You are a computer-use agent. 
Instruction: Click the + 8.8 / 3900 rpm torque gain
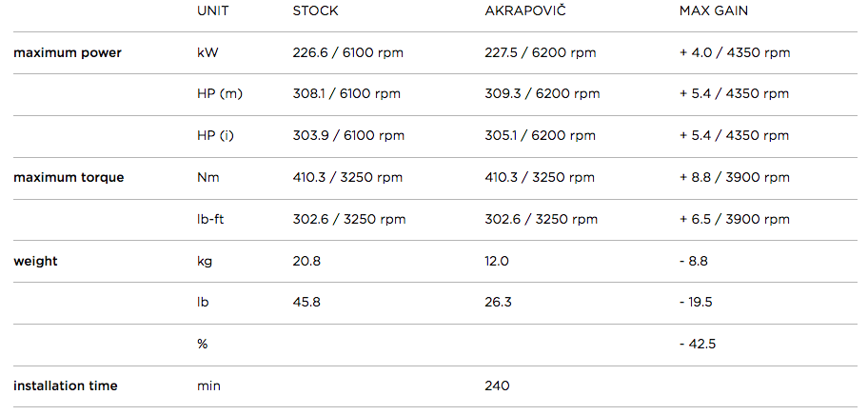click(734, 177)
